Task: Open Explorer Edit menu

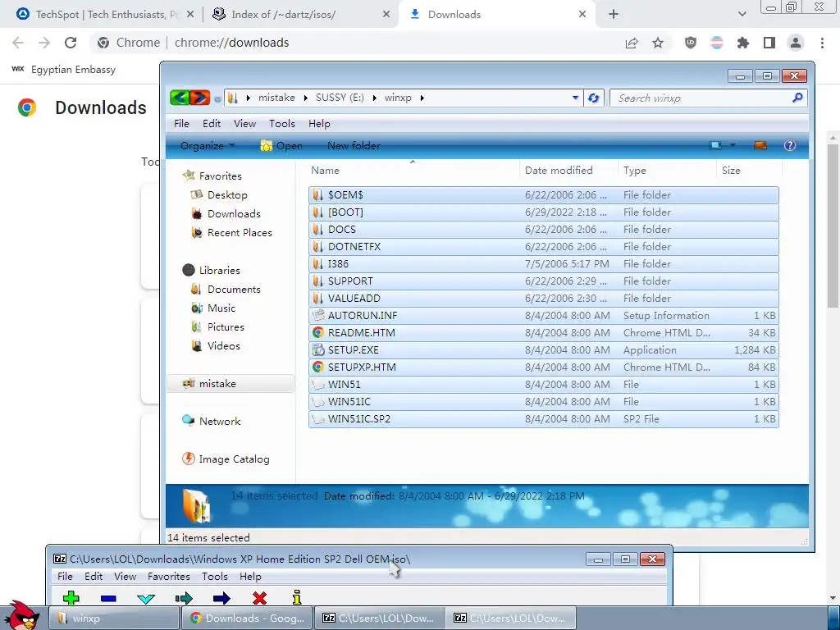Action: click(212, 124)
